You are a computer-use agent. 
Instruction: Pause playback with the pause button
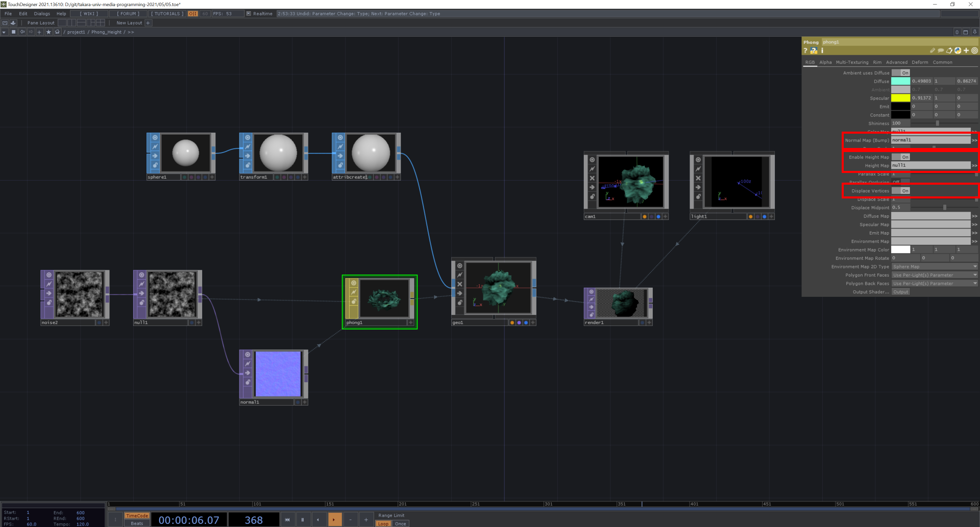click(303, 519)
